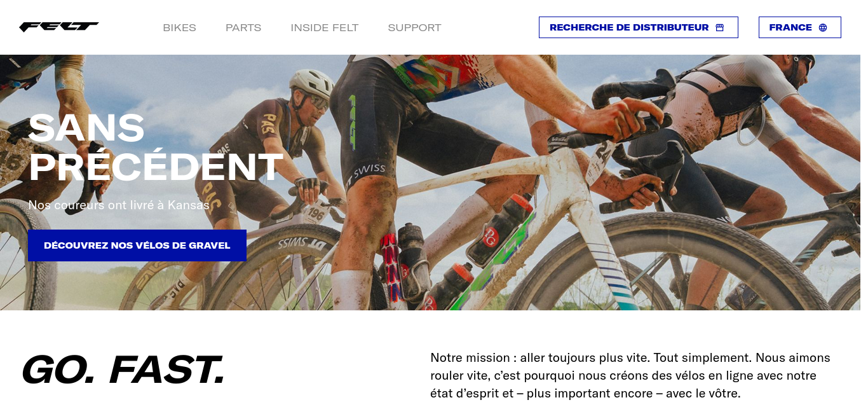This screenshot has width=868, height=414.
Task: Click the GO. FAST. heading
Action: pyautogui.click(x=123, y=369)
